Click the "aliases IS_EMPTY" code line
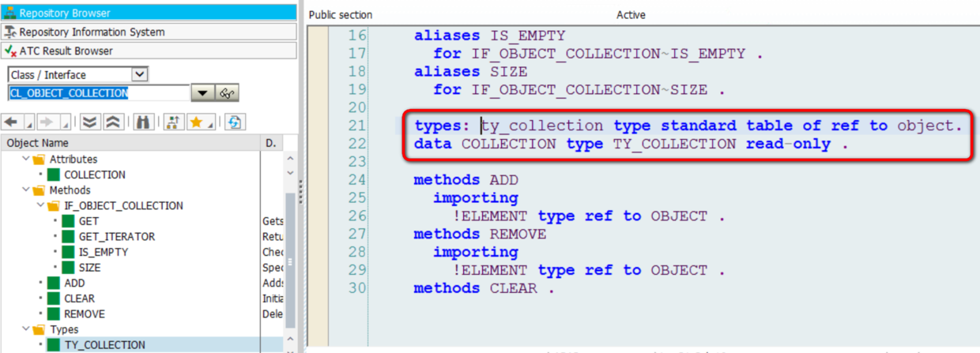The image size is (980, 353). tap(490, 35)
